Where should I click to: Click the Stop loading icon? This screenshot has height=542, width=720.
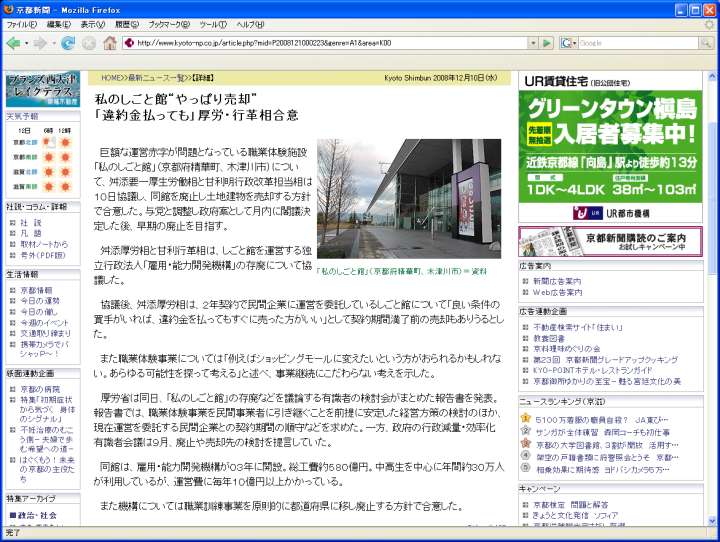pyautogui.click(x=89, y=43)
